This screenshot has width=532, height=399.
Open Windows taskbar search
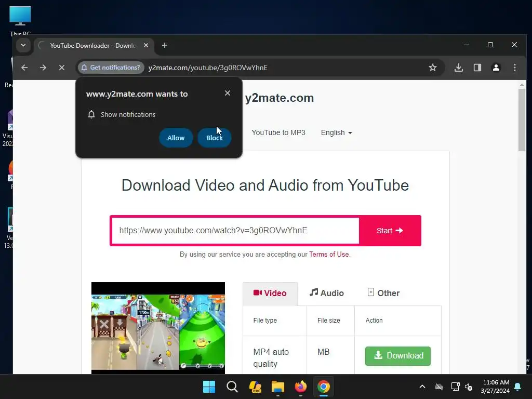232,387
